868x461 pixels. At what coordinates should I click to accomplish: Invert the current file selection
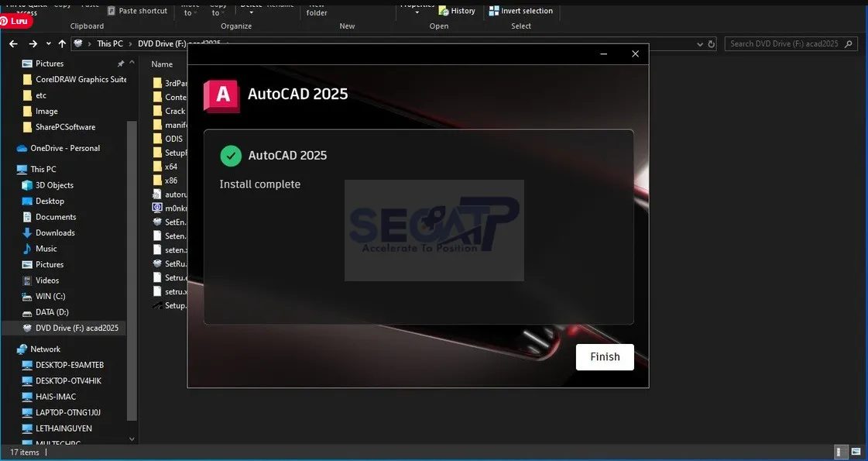tap(521, 11)
